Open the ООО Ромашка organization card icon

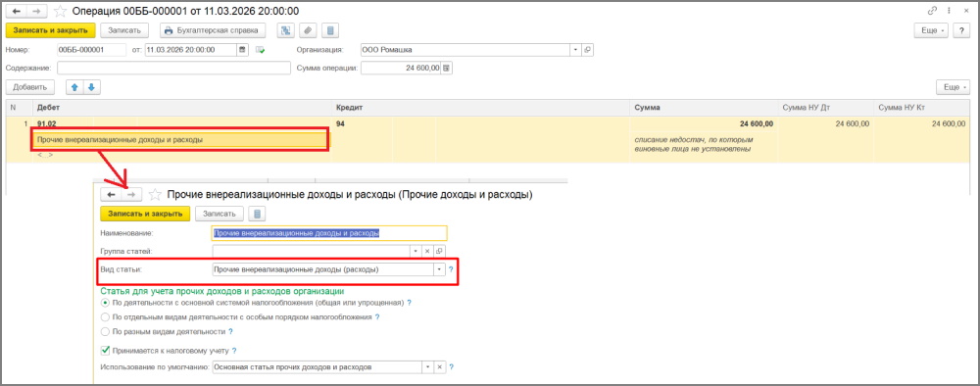pyautogui.click(x=587, y=50)
